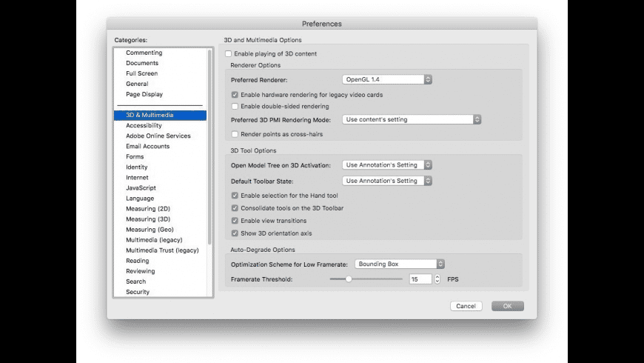Click the FPS stepper arrows

[437, 279]
